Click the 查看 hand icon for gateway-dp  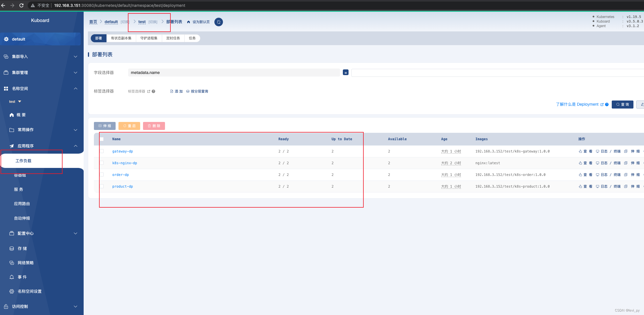580,151
